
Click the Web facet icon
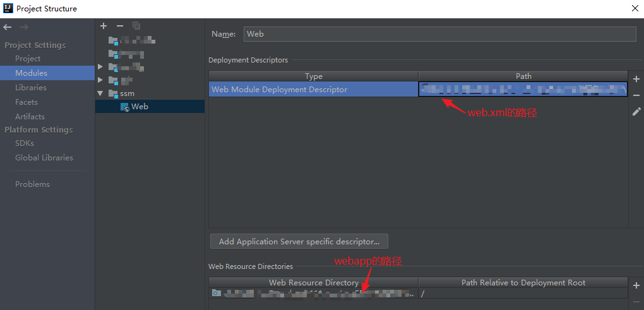coord(125,107)
